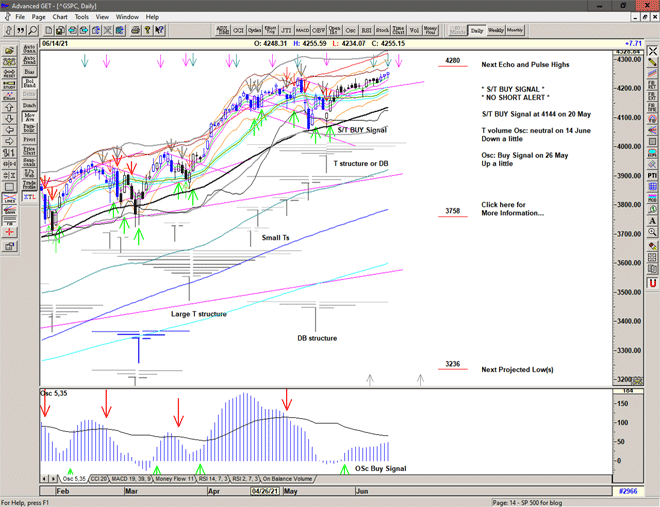Click the 'Click here for More Information' link
This screenshot has width=660, height=507.
pyautogui.click(x=514, y=208)
